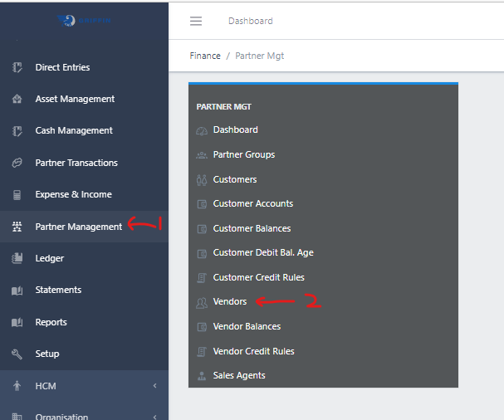Open Cash Management in the sidebar
The image size is (504, 420).
coord(74,131)
